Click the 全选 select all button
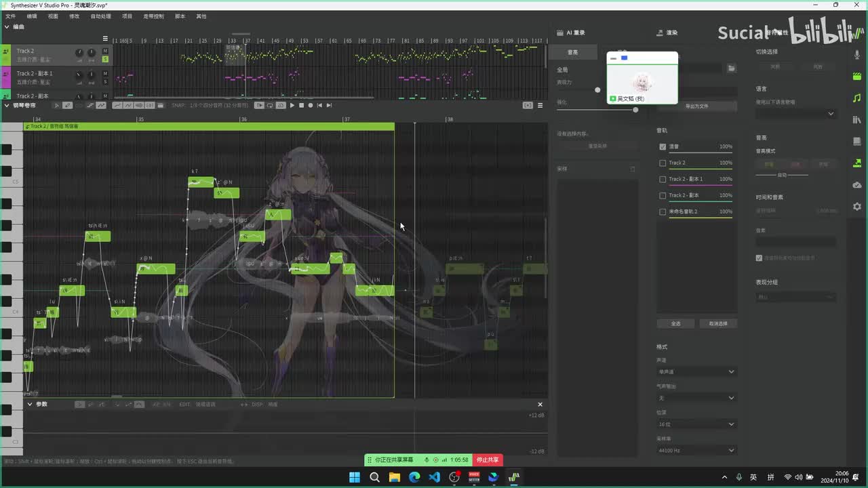This screenshot has height=488, width=868. [676, 323]
